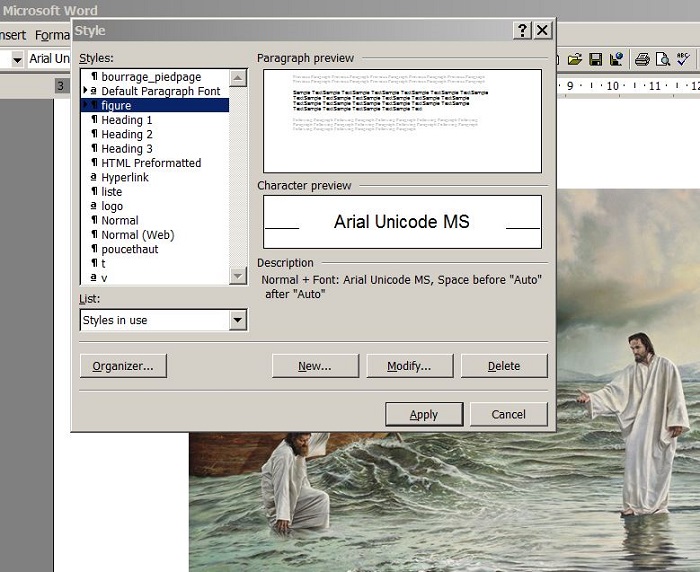
Task: Open the Format menu
Action: [x=52, y=35]
